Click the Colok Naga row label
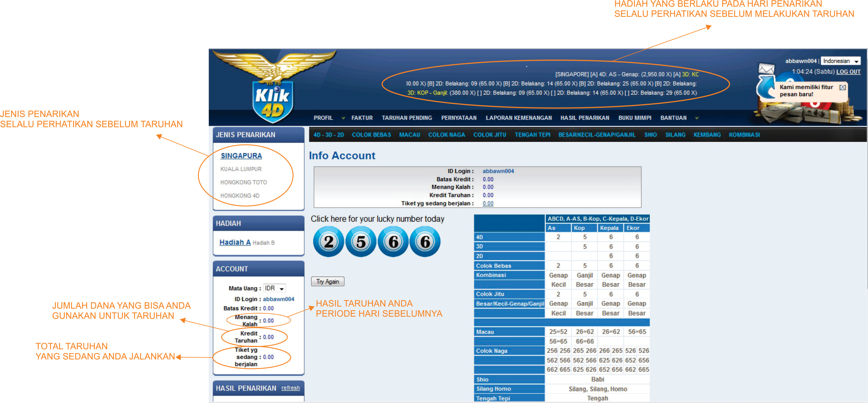The image size is (868, 403). coord(491,351)
